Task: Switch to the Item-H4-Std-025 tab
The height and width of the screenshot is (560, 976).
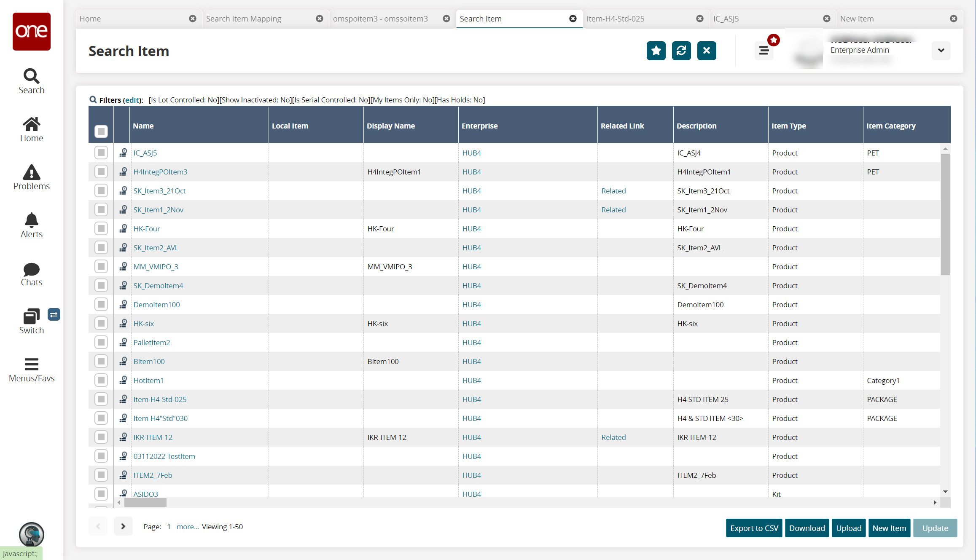Action: [x=615, y=19]
